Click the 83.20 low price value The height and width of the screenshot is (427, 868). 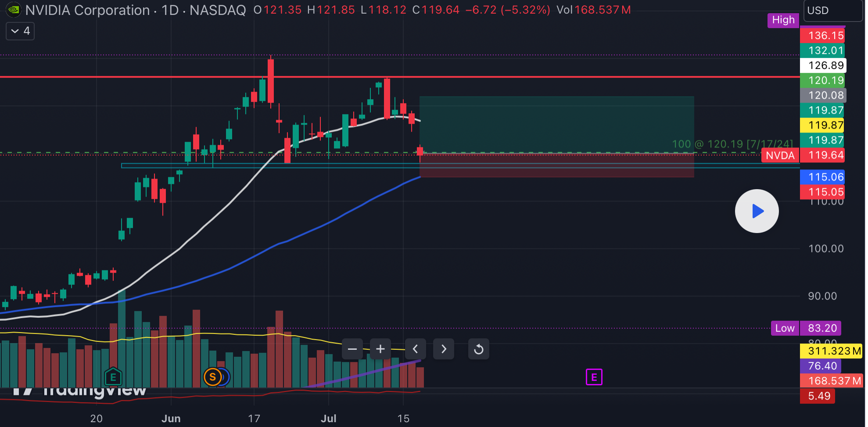pos(821,328)
